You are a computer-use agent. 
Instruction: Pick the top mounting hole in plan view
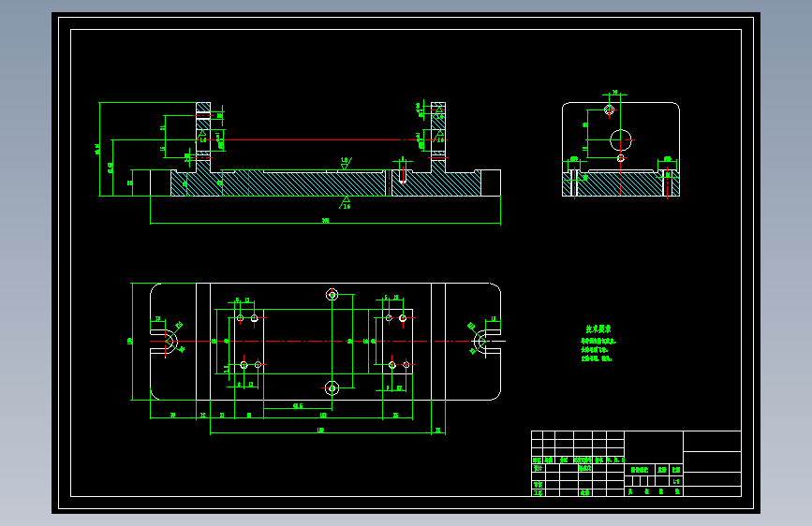click(x=332, y=295)
